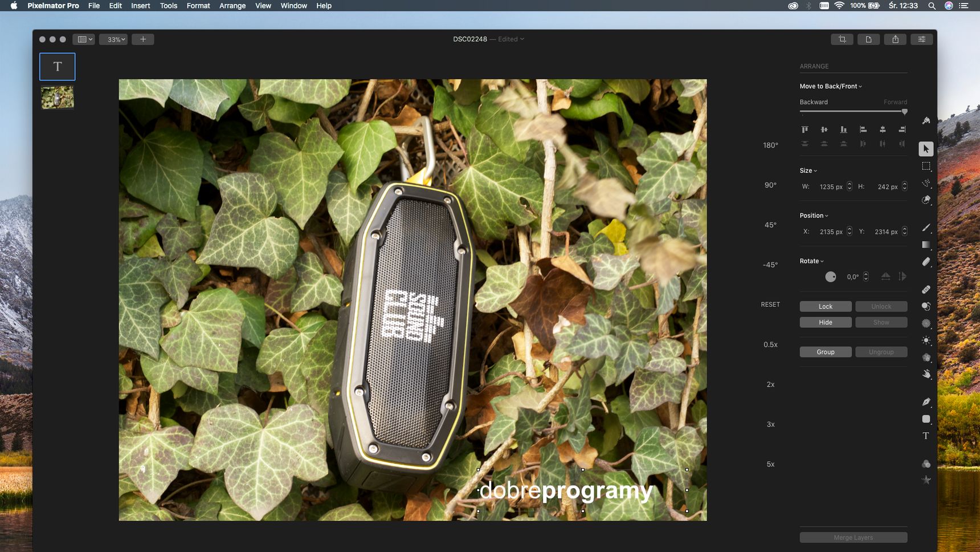Align selected layer to bottom edges

click(843, 129)
